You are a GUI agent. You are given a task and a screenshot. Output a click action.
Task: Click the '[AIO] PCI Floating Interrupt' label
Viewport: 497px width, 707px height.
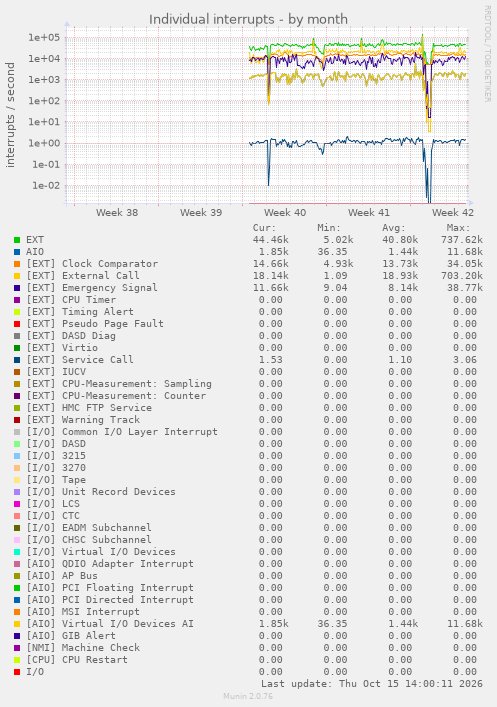(x=110, y=588)
